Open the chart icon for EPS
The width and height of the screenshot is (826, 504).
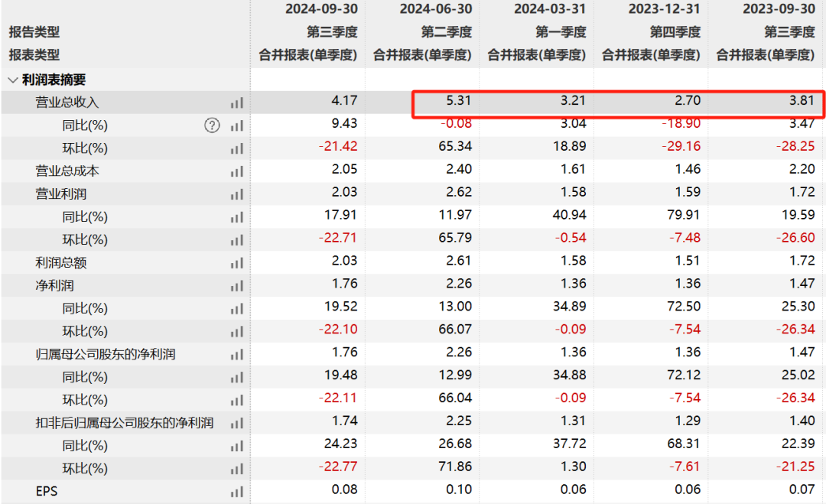(237, 492)
